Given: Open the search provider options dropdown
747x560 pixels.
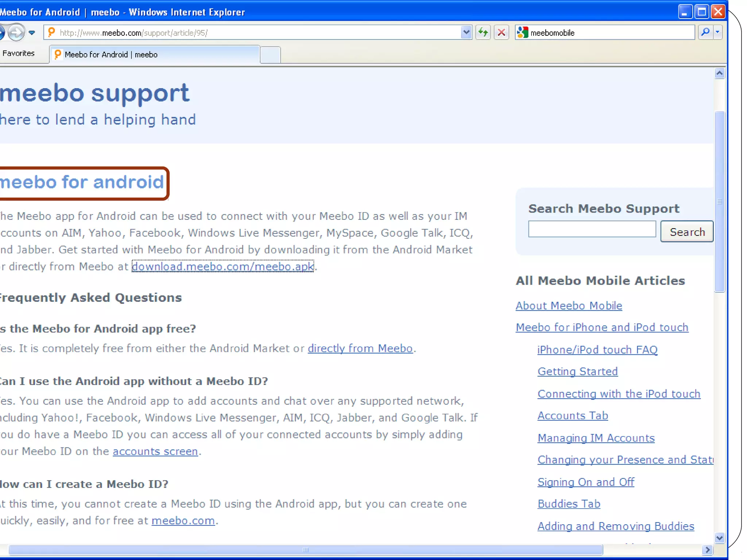Looking at the screenshot, I should coord(717,32).
